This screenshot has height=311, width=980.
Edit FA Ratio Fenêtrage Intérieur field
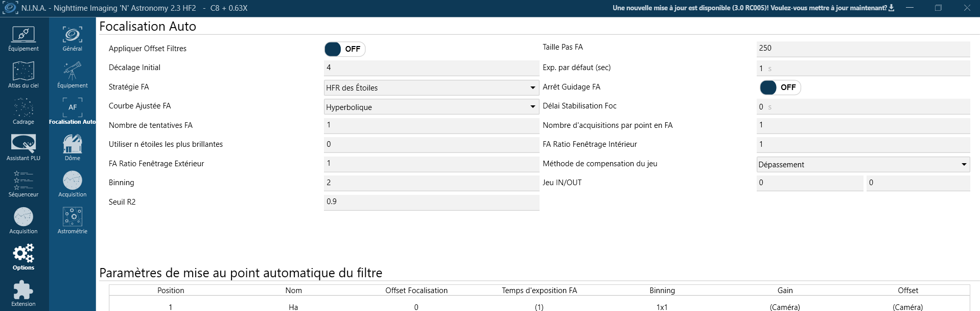pyautogui.click(x=863, y=144)
